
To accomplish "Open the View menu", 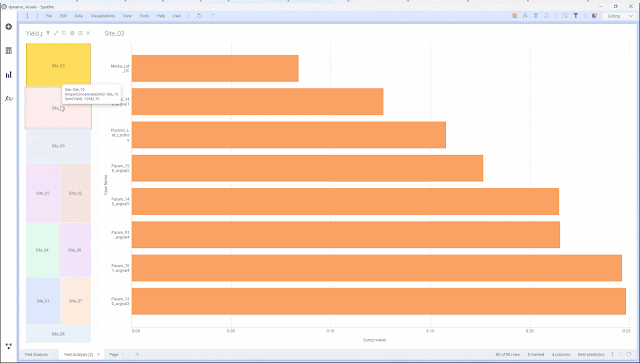I will tap(127, 16).
